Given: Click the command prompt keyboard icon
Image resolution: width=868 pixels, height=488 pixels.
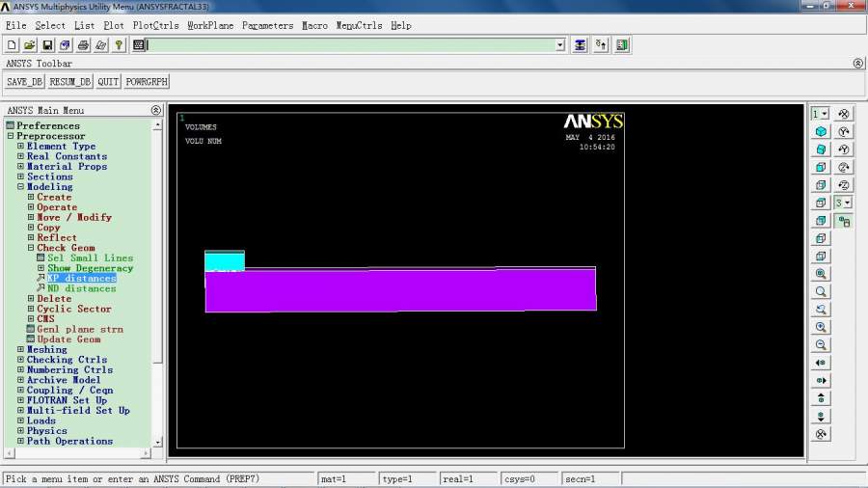Looking at the screenshot, I should coord(138,45).
